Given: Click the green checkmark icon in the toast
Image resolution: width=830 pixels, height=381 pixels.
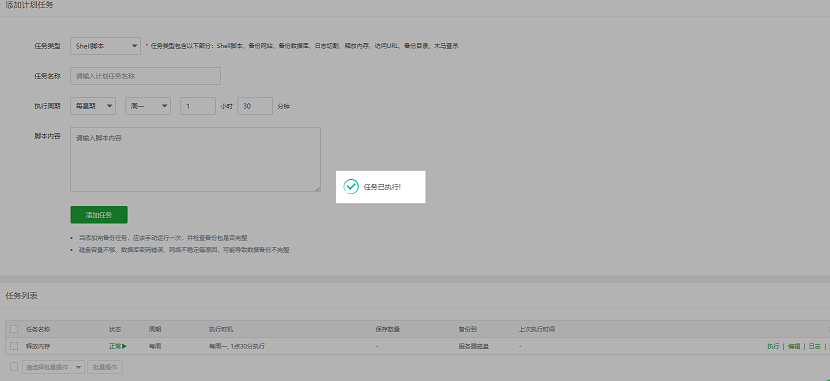Looking at the screenshot, I should (351, 186).
